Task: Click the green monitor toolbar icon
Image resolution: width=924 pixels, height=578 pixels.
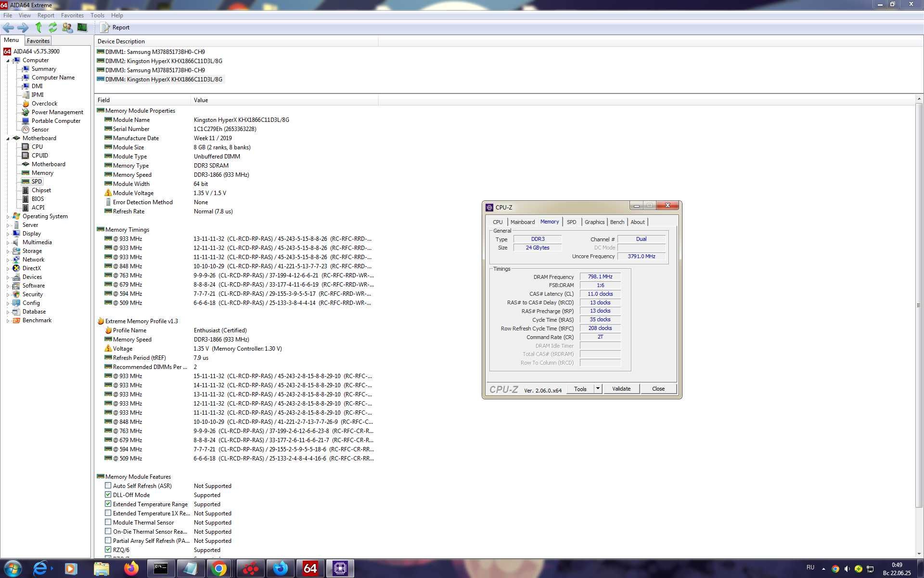Action: [82, 27]
